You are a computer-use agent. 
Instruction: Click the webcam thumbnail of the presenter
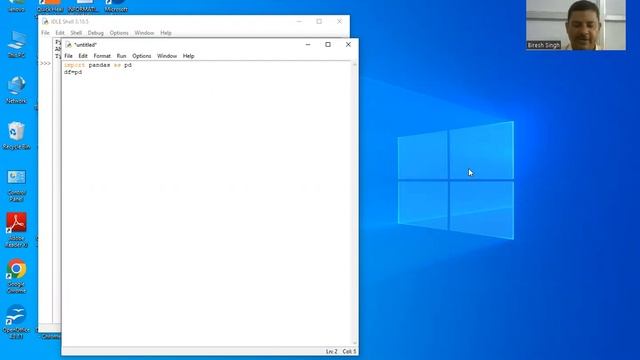click(x=576, y=25)
